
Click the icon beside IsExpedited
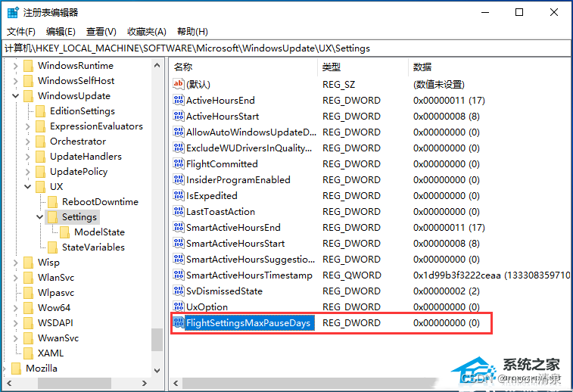pos(179,195)
